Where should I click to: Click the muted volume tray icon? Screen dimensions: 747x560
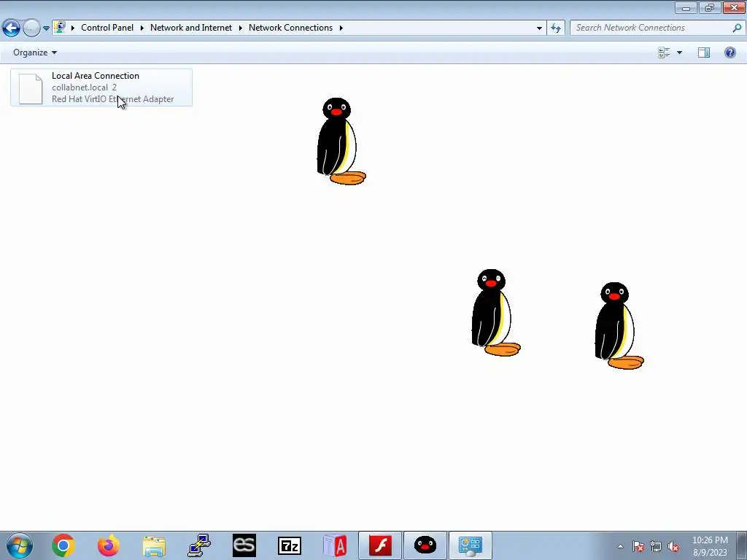point(673,546)
